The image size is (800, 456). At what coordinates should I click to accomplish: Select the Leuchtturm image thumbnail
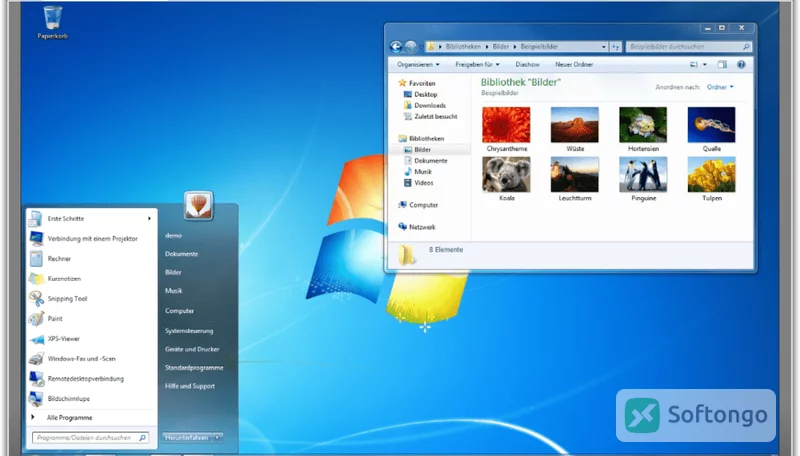point(574,174)
